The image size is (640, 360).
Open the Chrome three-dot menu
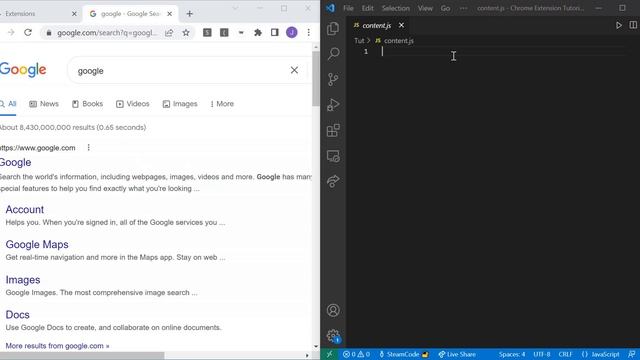tap(309, 32)
